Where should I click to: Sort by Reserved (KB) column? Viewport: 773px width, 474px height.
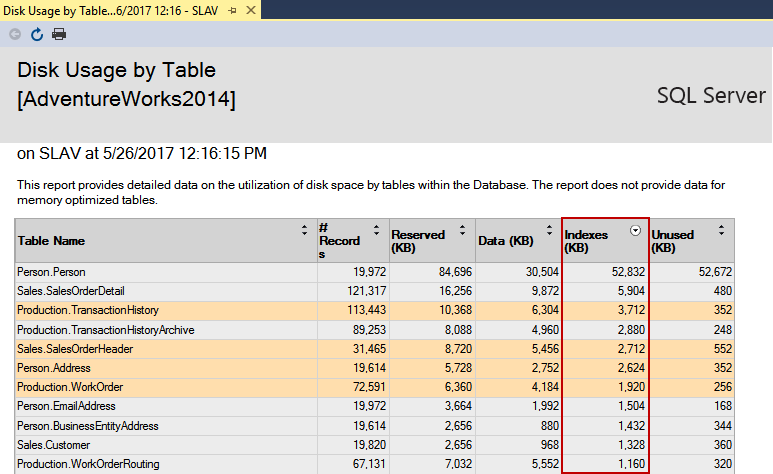tap(463, 231)
